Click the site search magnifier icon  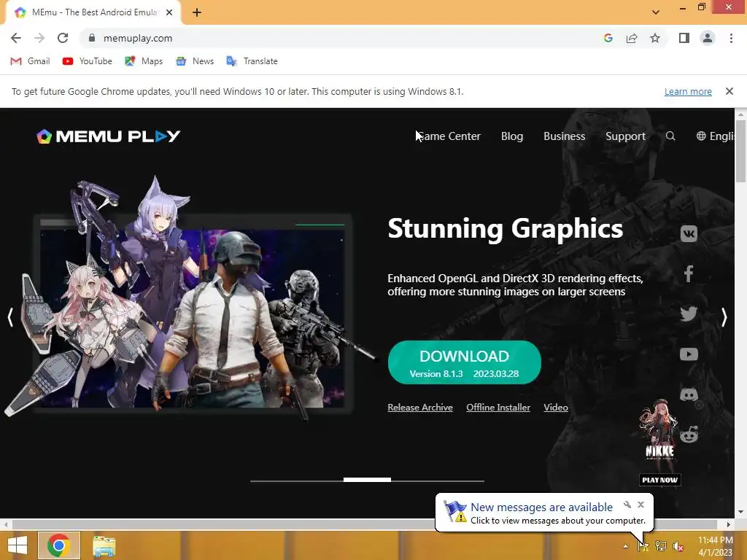tap(670, 136)
